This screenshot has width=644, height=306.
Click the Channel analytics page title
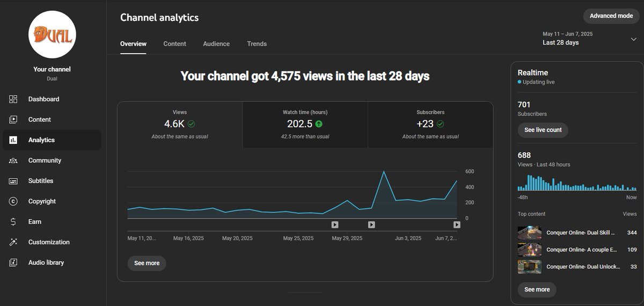159,17
